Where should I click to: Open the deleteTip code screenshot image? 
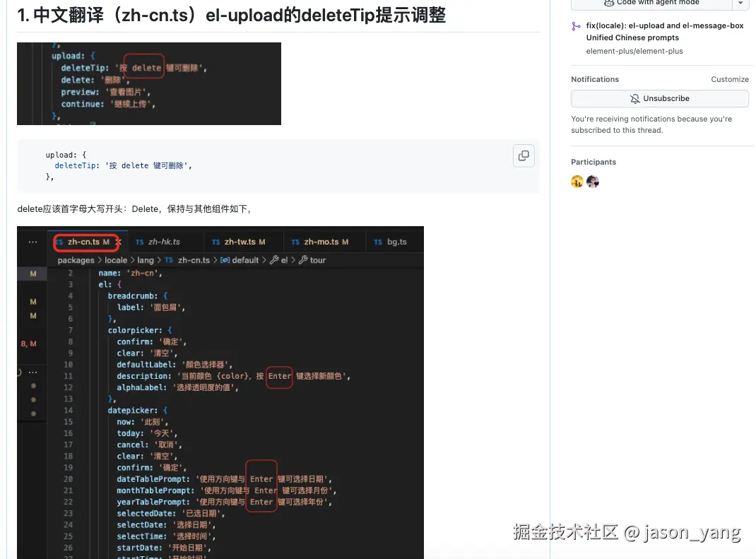pyautogui.click(x=149, y=83)
